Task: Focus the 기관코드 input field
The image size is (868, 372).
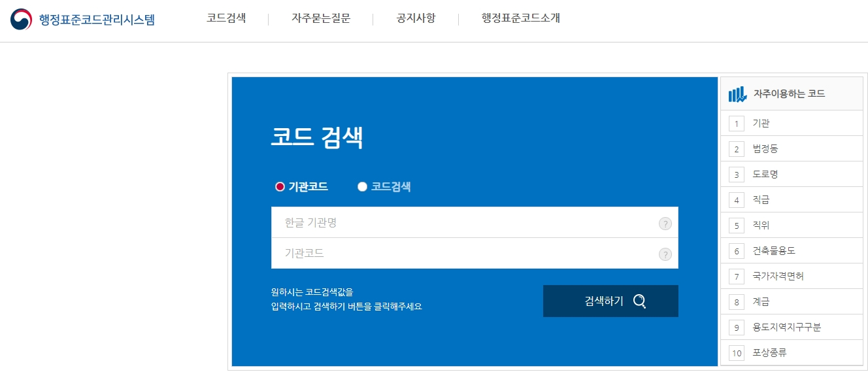Action: coord(475,253)
